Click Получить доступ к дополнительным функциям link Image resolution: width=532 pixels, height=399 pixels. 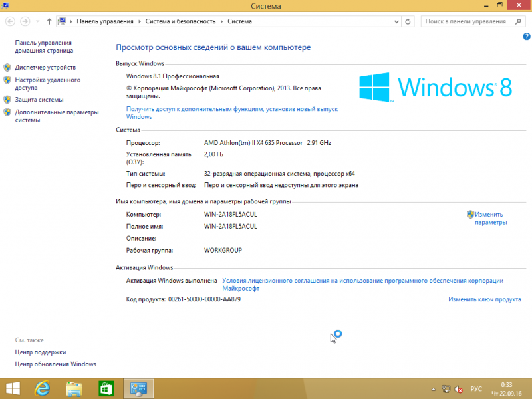tap(231, 112)
